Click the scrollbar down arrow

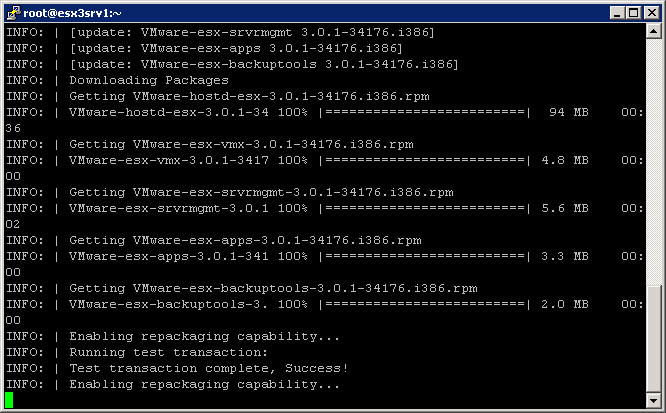point(654,402)
